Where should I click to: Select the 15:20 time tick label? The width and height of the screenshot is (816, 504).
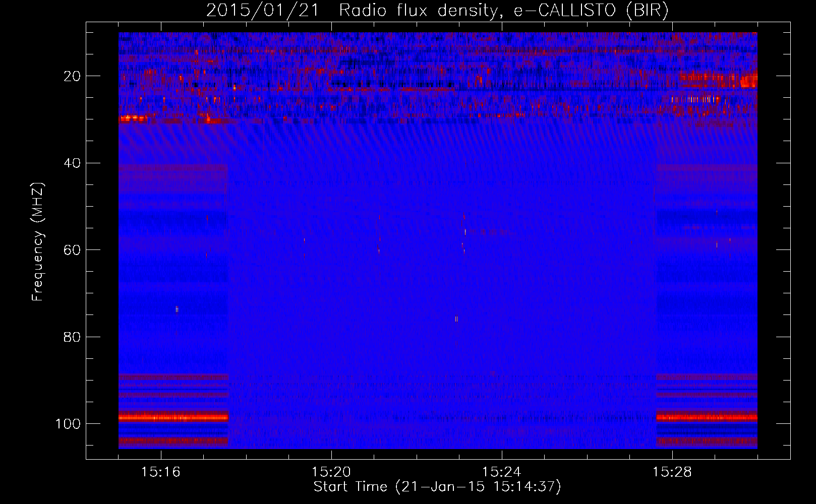[x=331, y=472]
